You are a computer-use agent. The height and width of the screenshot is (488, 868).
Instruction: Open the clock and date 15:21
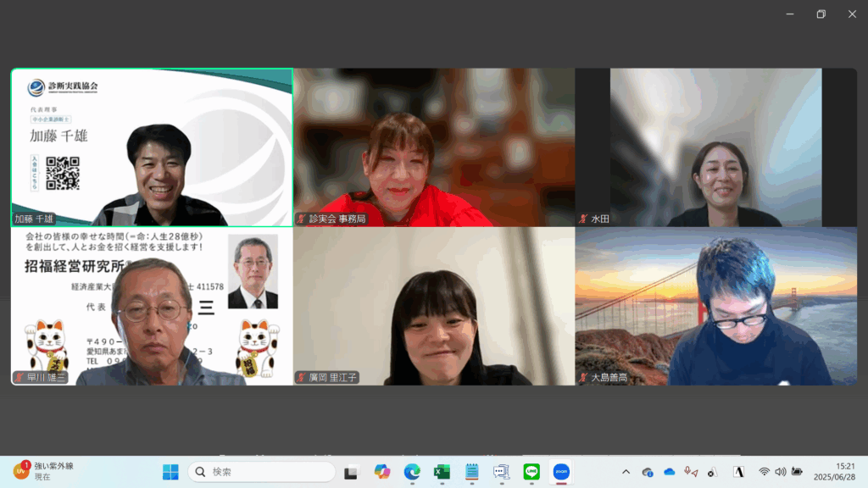[x=834, y=471]
